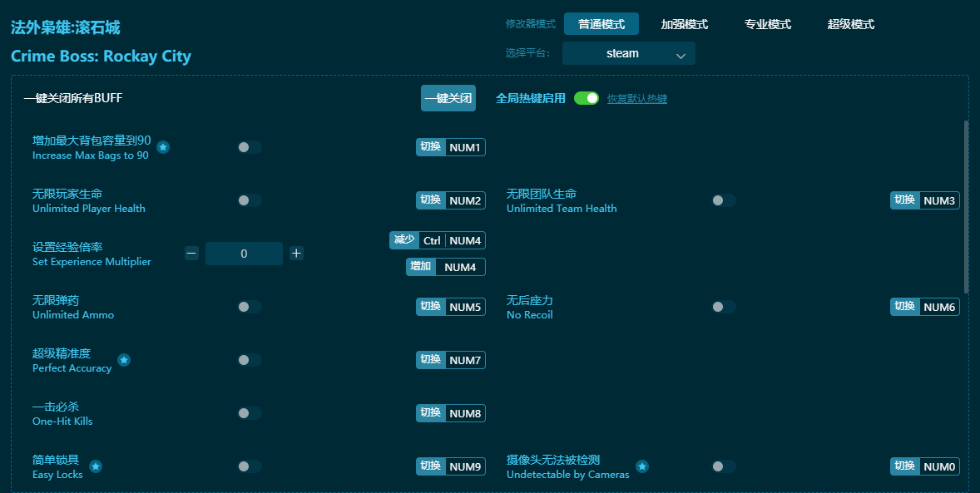Click the NUM8 hotkey badge for One-Hit Kills
Screen dimensions: 980x493
[450, 413]
